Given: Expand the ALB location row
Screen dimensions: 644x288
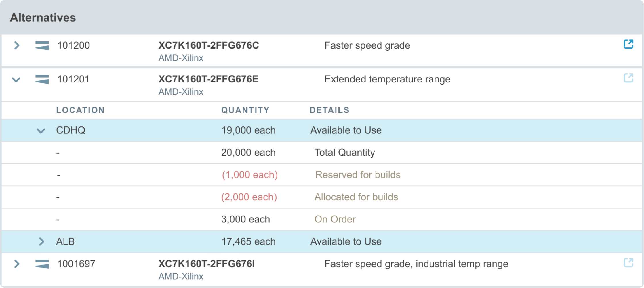Looking at the screenshot, I should click(41, 241).
